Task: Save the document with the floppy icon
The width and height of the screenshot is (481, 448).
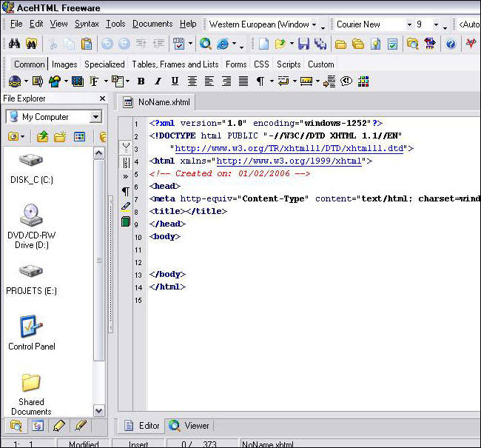Action: (x=303, y=44)
